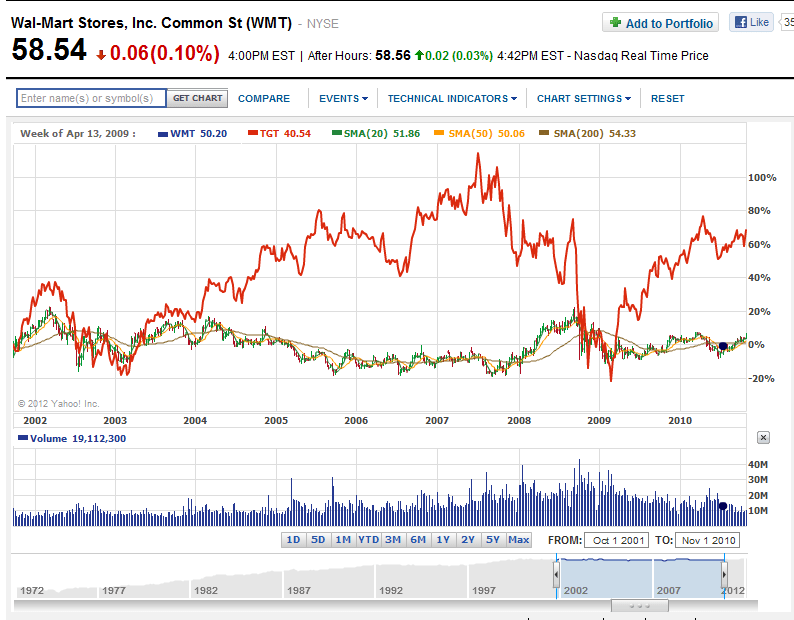Screen dimensions: 794x620
Task: Click the Get Chart button
Action: [197, 98]
